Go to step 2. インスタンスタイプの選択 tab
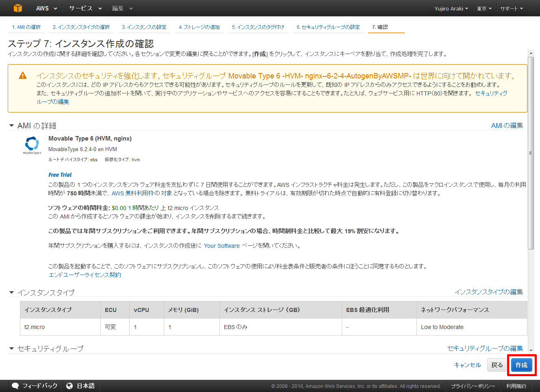The width and height of the screenshot is (540, 392). [81, 27]
